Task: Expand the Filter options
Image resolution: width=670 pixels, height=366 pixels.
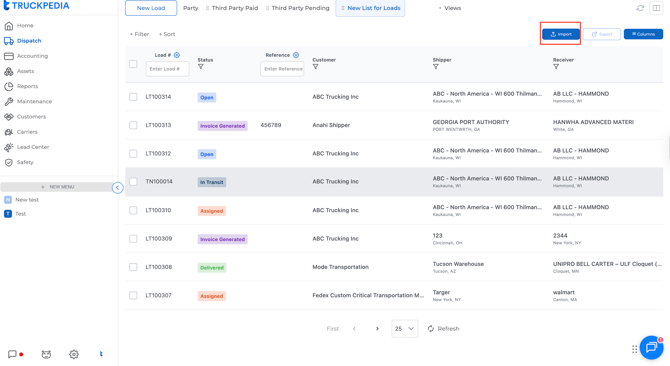Action: (x=139, y=34)
